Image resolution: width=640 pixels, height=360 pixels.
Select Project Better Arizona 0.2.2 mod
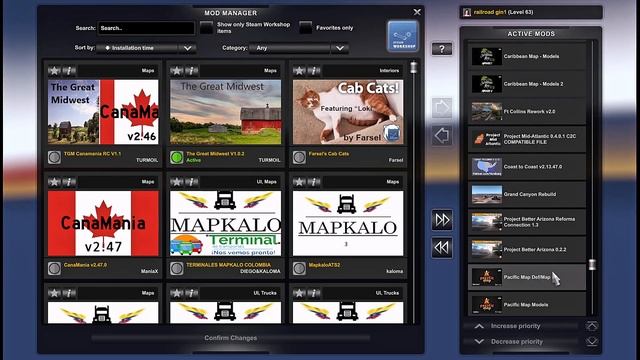(x=527, y=249)
